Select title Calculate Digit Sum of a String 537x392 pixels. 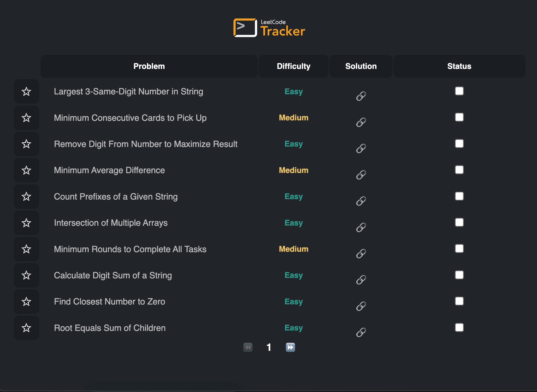tap(113, 275)
